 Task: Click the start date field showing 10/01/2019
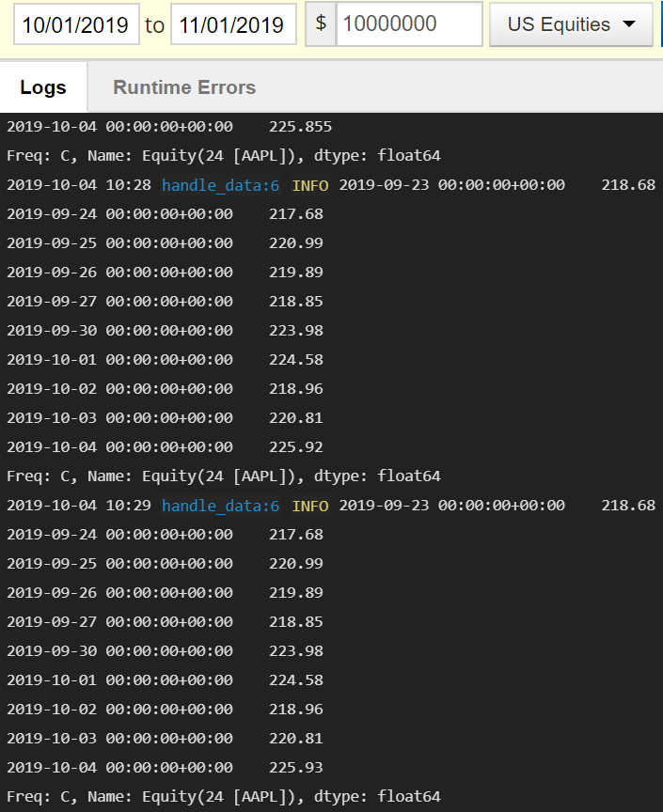(75, 24)
